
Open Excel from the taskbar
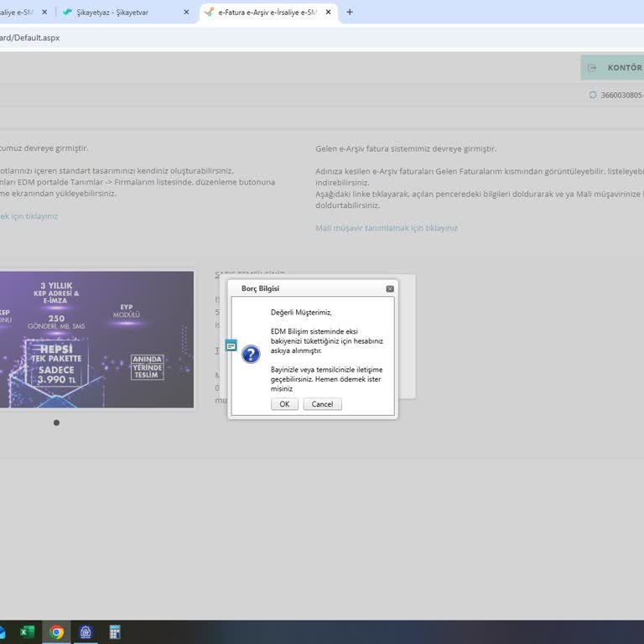click(27, 632)
